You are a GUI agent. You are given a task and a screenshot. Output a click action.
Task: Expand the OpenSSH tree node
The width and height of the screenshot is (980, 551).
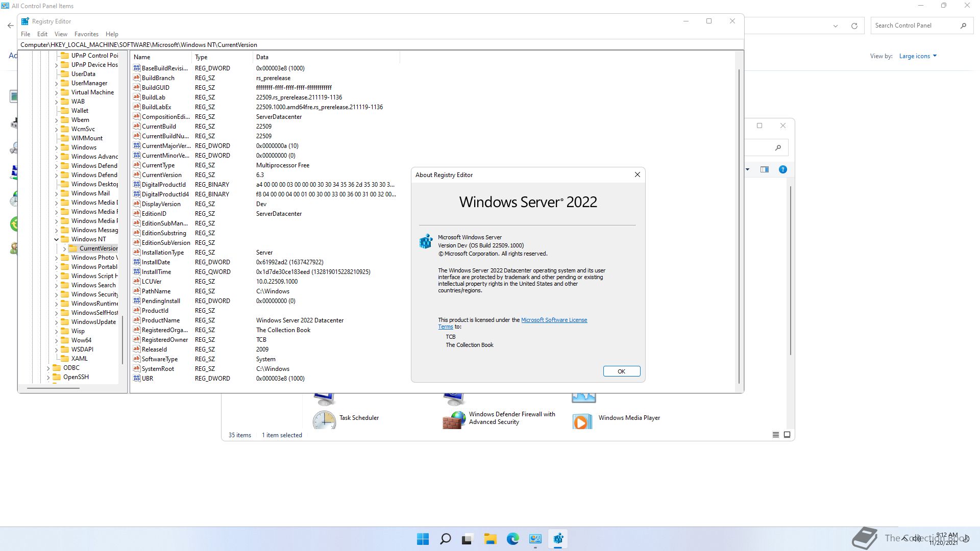[48, 377]
